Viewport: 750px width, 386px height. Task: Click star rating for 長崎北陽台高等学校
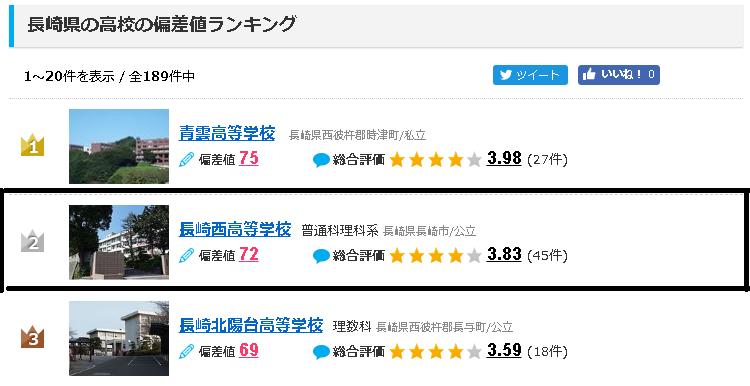click(x=435, y=352)
